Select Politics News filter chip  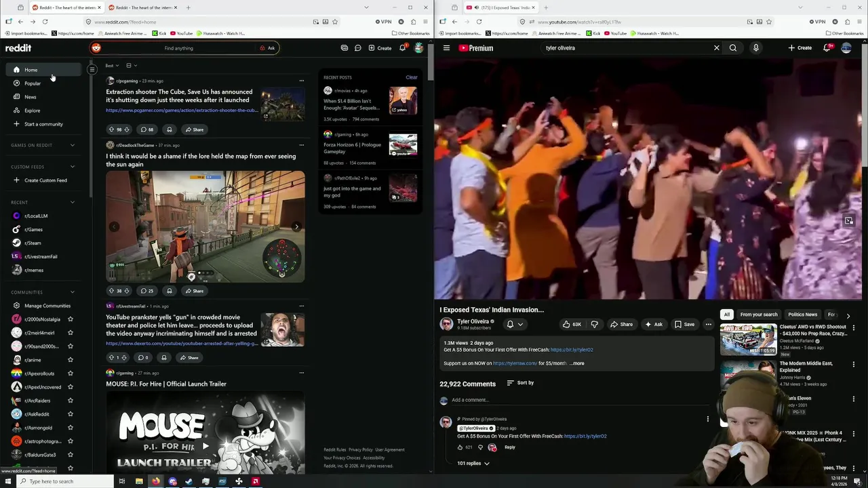(x=802, y=314)
